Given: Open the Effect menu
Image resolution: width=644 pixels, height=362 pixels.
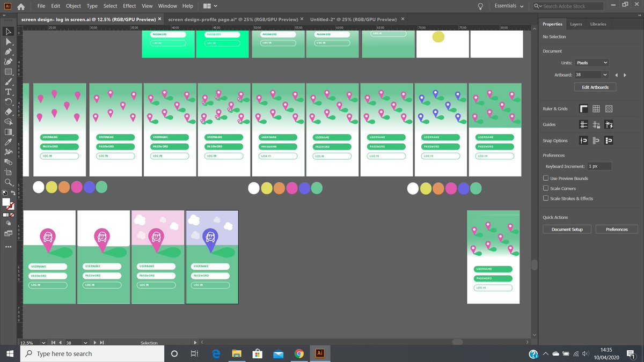Looking at the screenshot, I should [x=129, y=6].
